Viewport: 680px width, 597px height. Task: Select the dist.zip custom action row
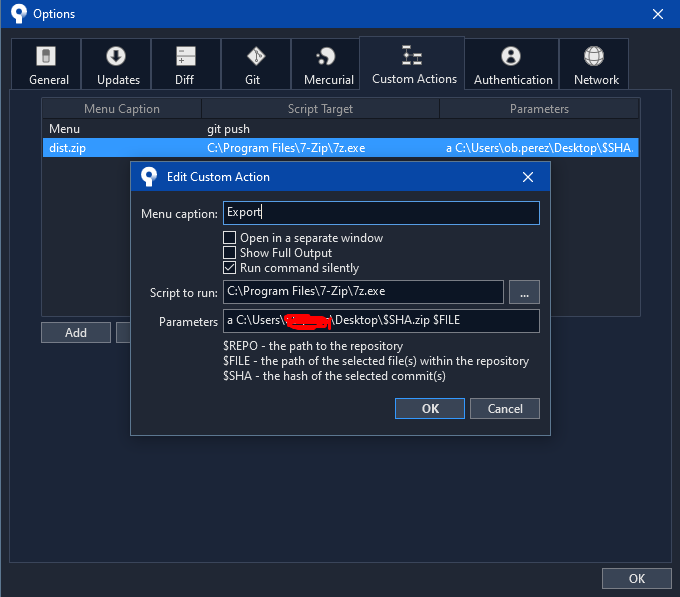click(x=340, y=148)
